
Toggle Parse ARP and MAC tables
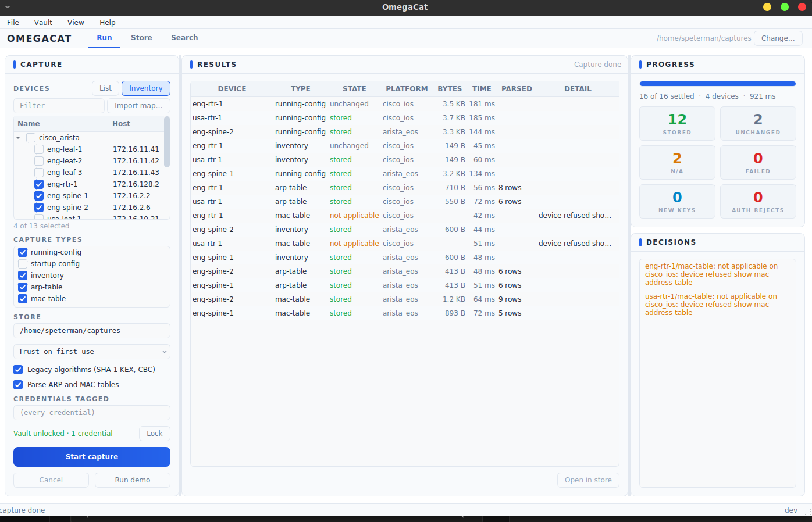pyautogui.click(x=18, y=385)
